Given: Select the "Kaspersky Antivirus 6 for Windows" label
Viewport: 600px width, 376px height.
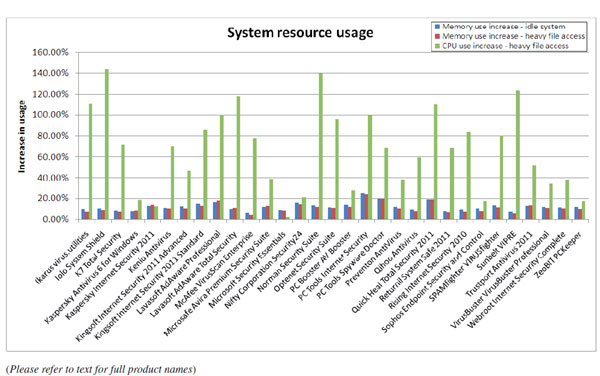Looking at the screenshot, I should click(x=92, y=277).
